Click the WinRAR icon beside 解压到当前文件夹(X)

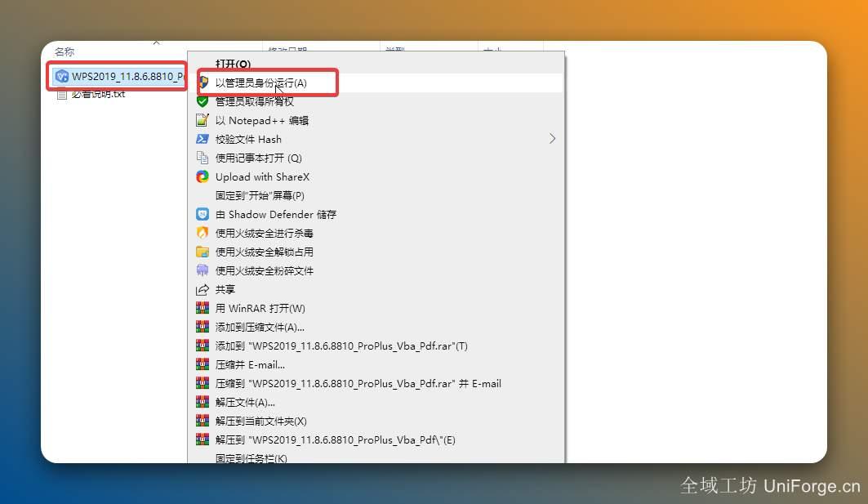(203, 421)
